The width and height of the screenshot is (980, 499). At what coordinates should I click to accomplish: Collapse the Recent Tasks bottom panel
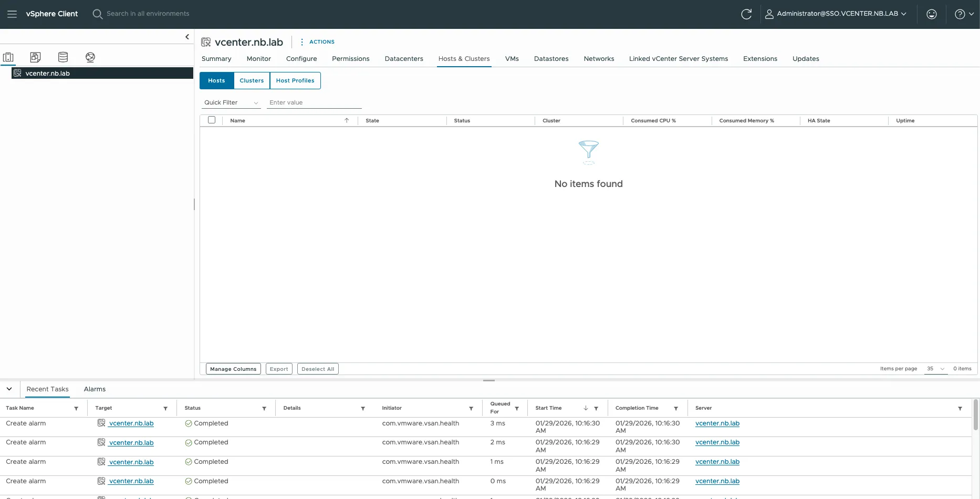pos(9,389)
